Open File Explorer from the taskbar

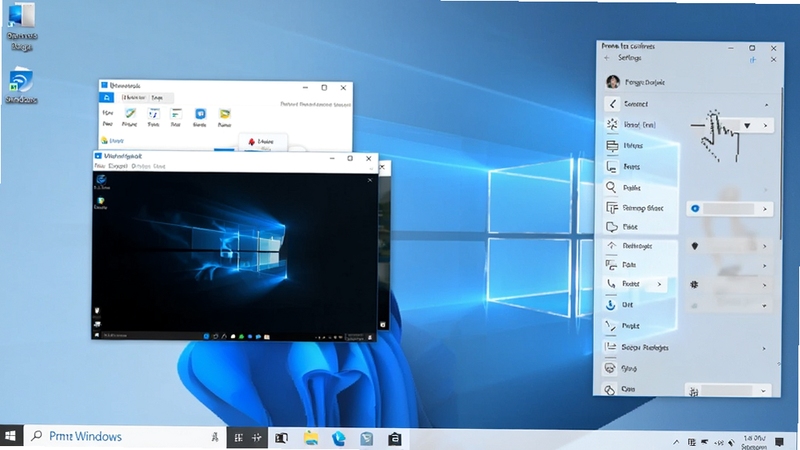click(311, 438)
